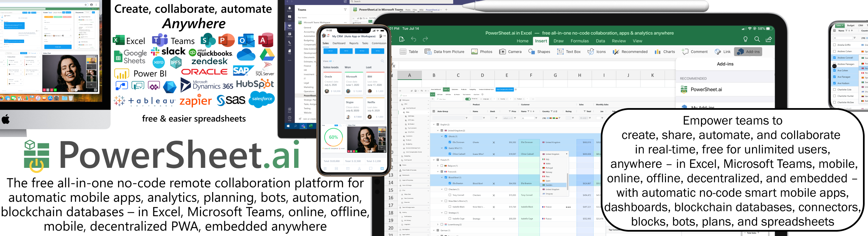Select Photos in the Insert ribbon

point(482,51)
